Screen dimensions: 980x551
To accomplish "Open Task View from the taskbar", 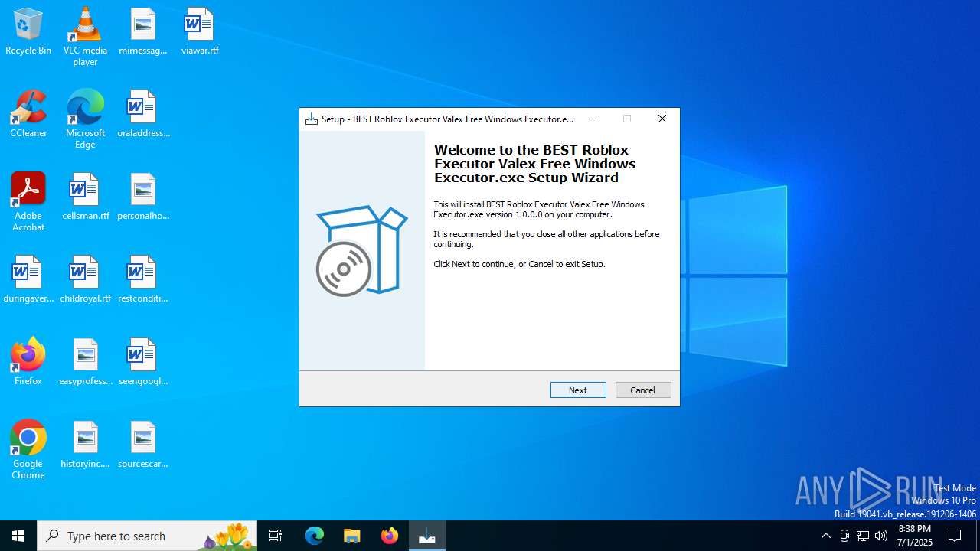I will (x=276, y=536).
